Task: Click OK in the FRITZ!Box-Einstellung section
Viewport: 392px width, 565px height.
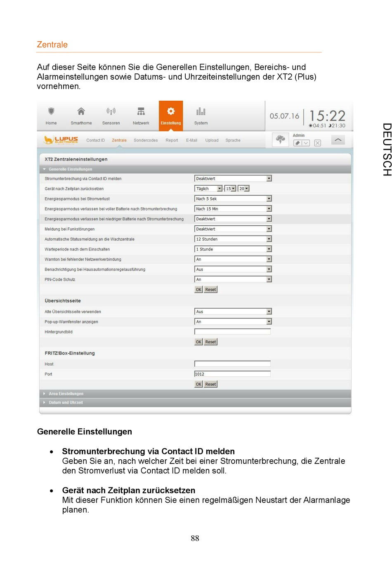Action: [x=198, y=384]
